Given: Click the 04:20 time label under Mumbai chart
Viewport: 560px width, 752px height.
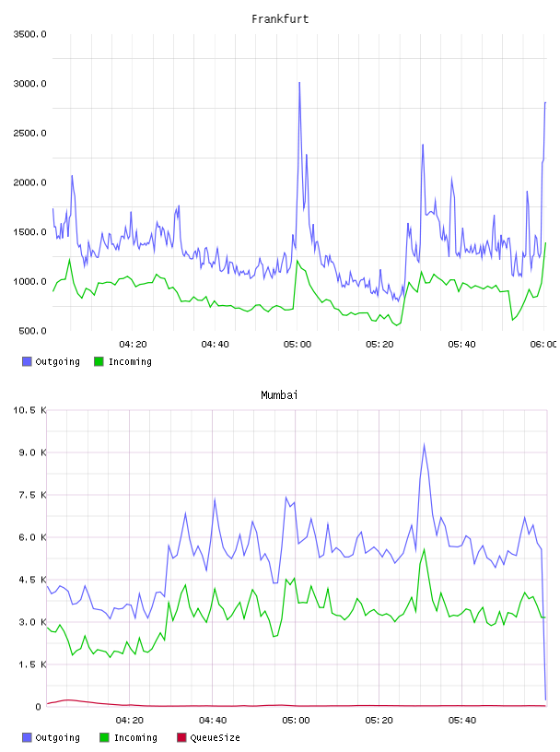Looking at the screenshot, I should 130,721.
